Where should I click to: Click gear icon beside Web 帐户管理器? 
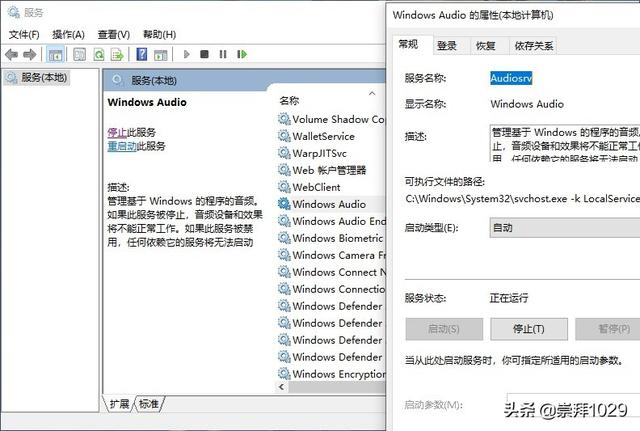click(x=284, y=170)
